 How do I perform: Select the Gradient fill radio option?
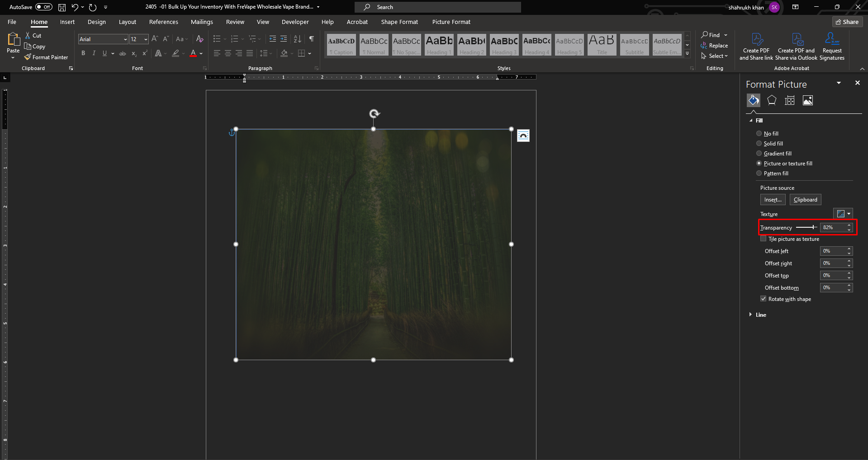click(x=759, y=154)
